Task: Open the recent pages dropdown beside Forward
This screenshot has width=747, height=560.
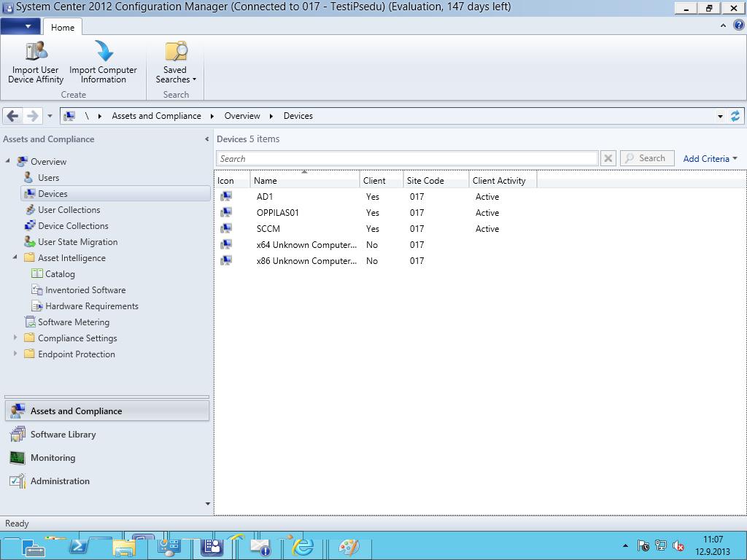Action: (x=50, y=116)
